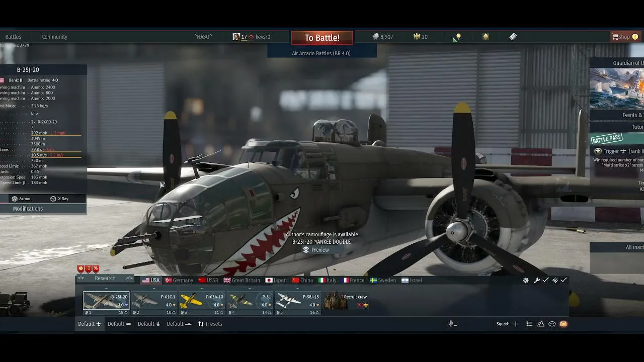The height and width of the screenshot is (362, 644).
Task: Open the Research tree
Action: [105, 279]
